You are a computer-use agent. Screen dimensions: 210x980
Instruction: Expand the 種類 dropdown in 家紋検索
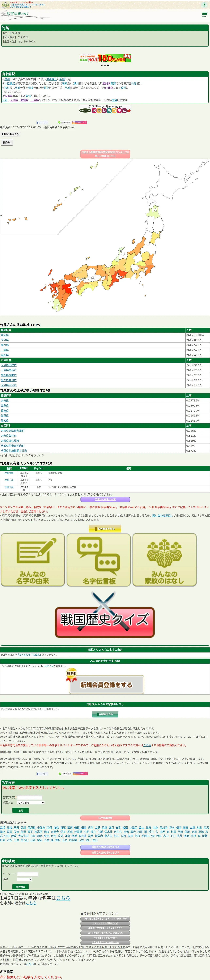tap(24, 879)
